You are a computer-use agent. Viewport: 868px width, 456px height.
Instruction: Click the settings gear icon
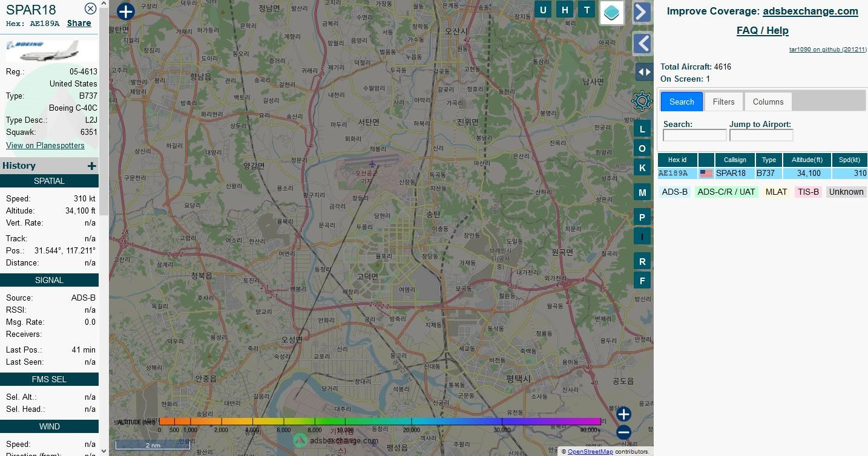(642, 101)
